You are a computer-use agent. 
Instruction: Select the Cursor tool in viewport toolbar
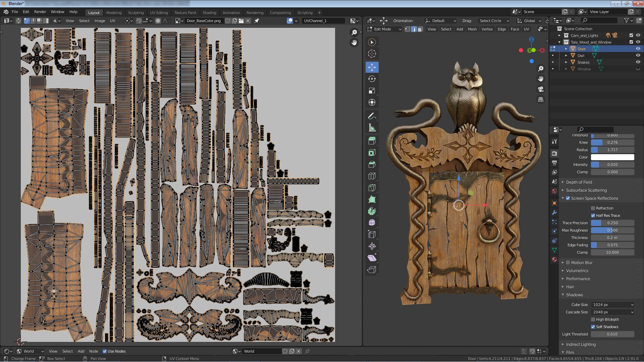(x=372, y=54)
